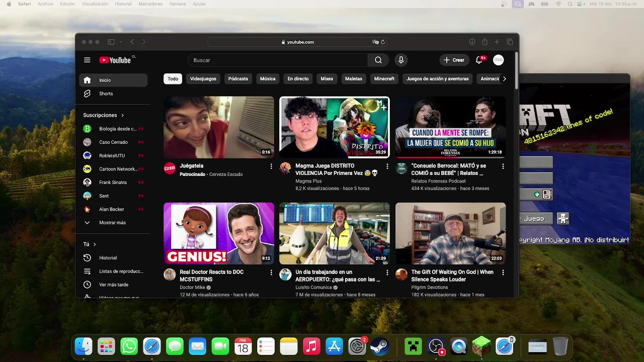Viewport: 644px width, 362px height.
Task: Select the Todo filter chip
Action: pos(173,79)
